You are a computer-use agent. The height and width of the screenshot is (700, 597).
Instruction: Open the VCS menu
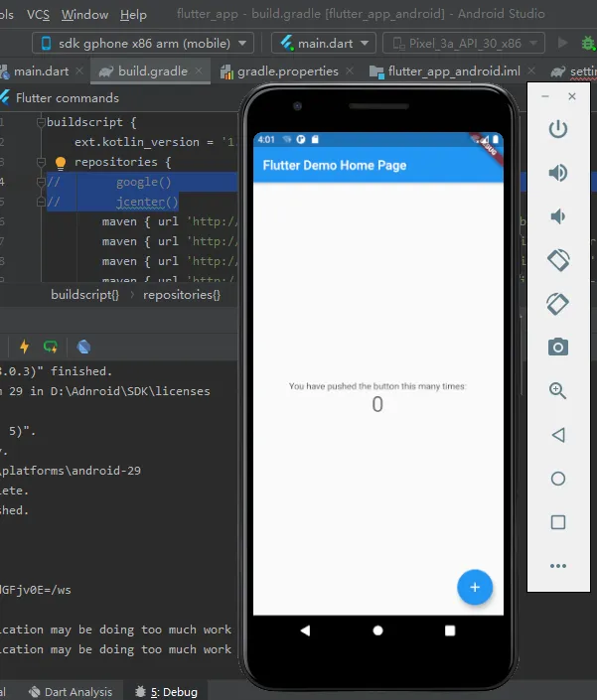coord(38,14)
